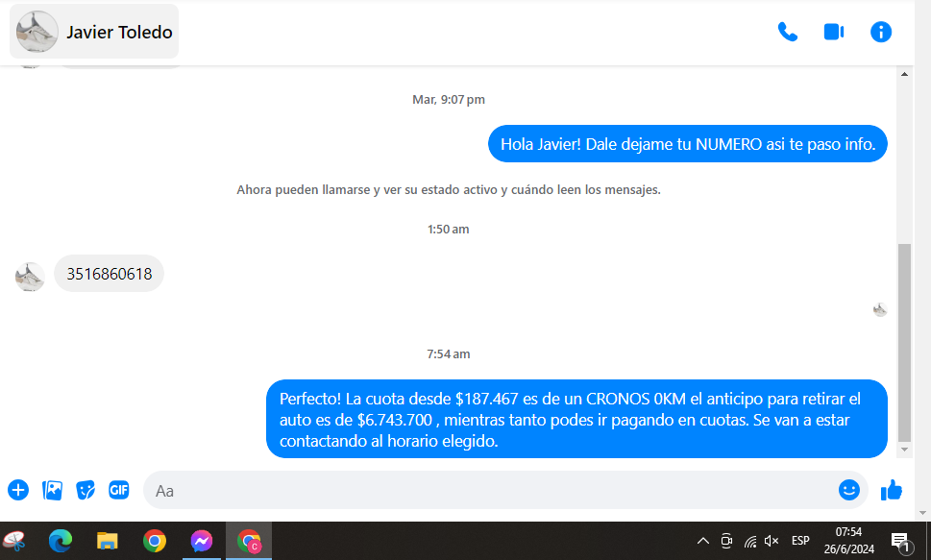Start a video call with Javier

click(833, 32)
